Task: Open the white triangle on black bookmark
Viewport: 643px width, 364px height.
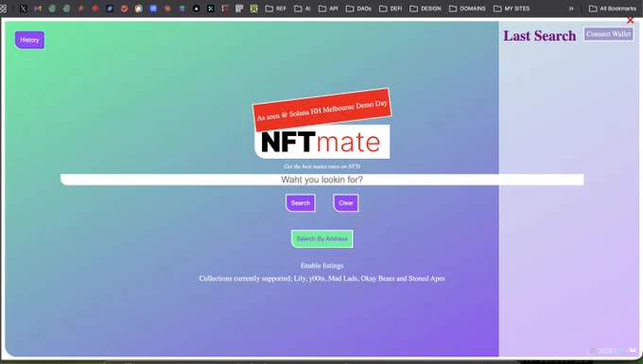Action: coord(197,9)
